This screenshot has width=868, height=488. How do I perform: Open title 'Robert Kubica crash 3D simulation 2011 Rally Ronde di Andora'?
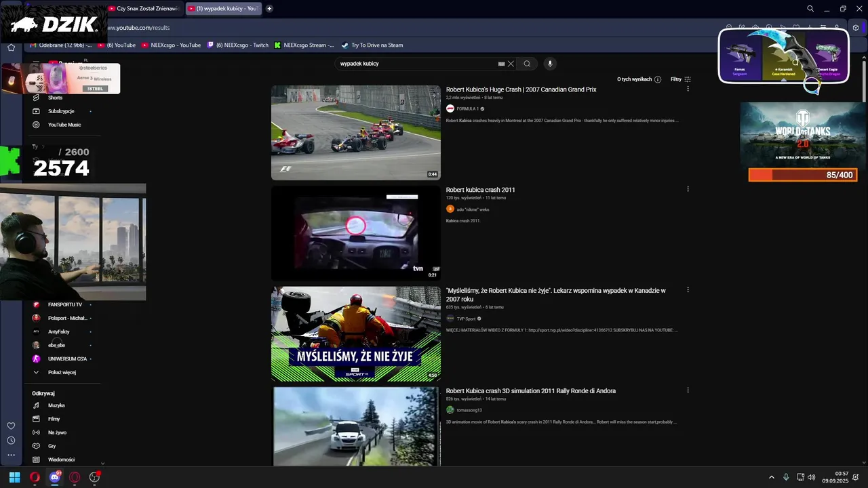point(530,390)
